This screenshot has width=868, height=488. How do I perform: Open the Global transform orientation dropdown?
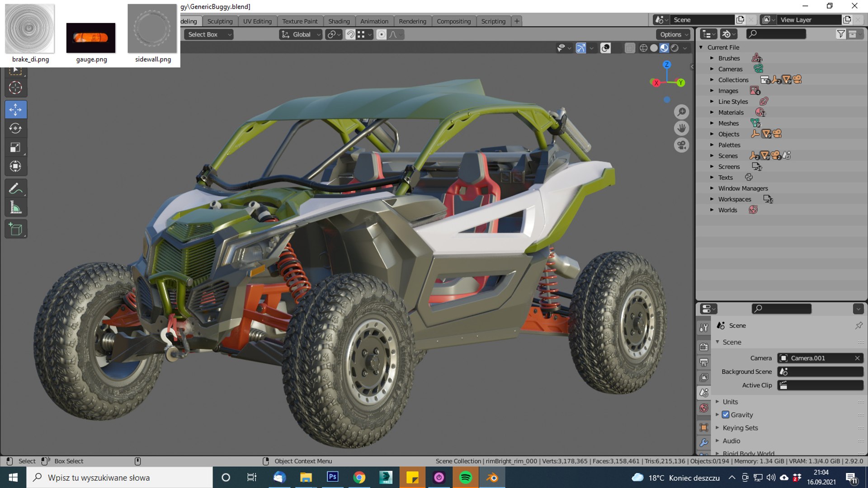pyautogui.click(x=301, y=34)
